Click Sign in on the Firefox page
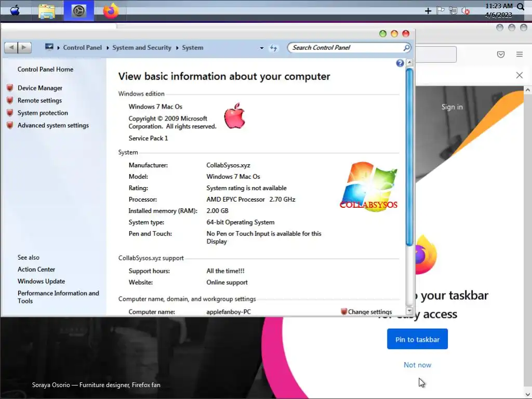532x399 pixels. [452, 107]
